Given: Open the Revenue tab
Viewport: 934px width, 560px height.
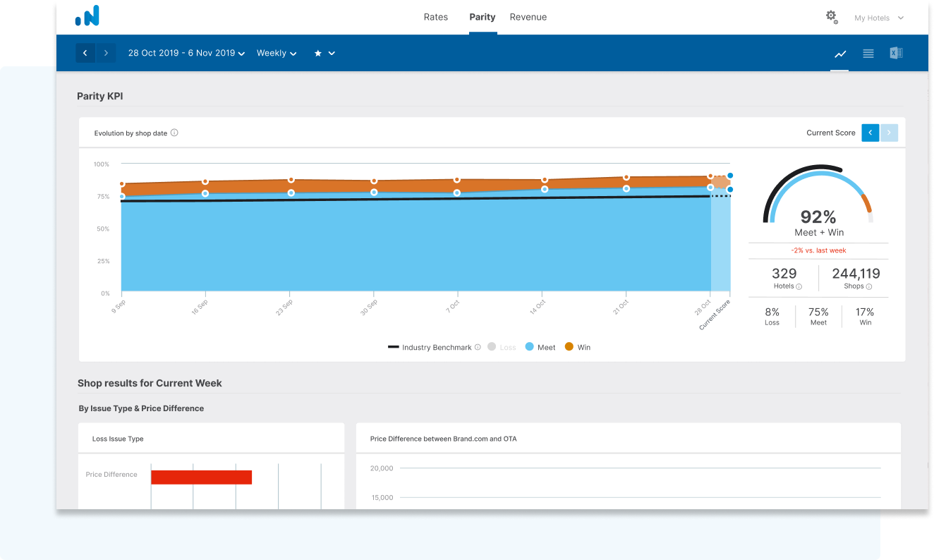Looking at the screenshot, I should [528, 17].
